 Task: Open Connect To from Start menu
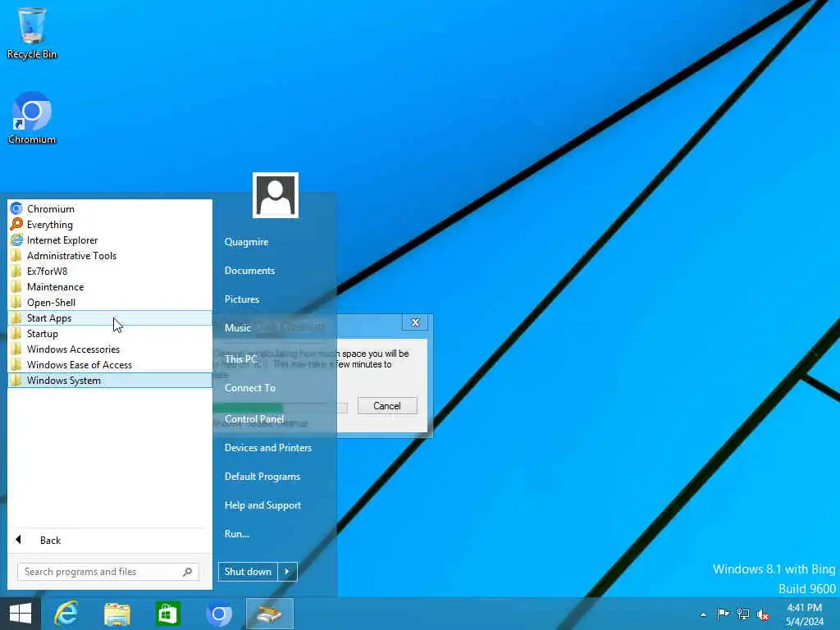250,388
